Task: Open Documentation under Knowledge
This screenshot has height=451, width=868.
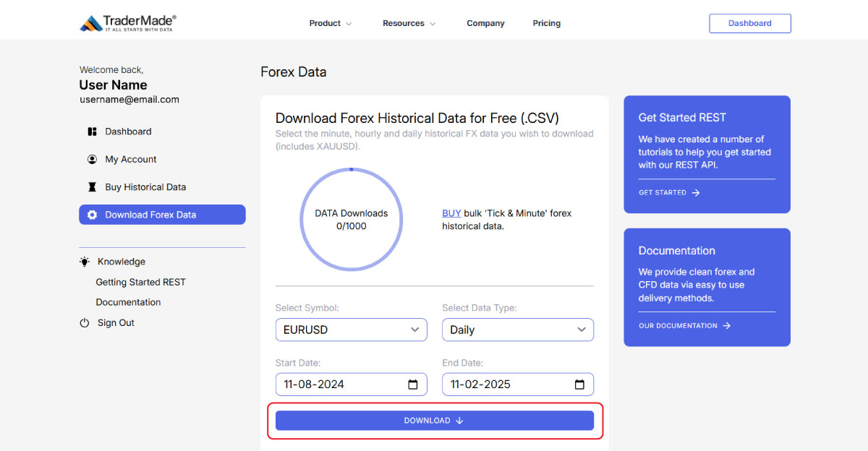Action: [129, 302]
